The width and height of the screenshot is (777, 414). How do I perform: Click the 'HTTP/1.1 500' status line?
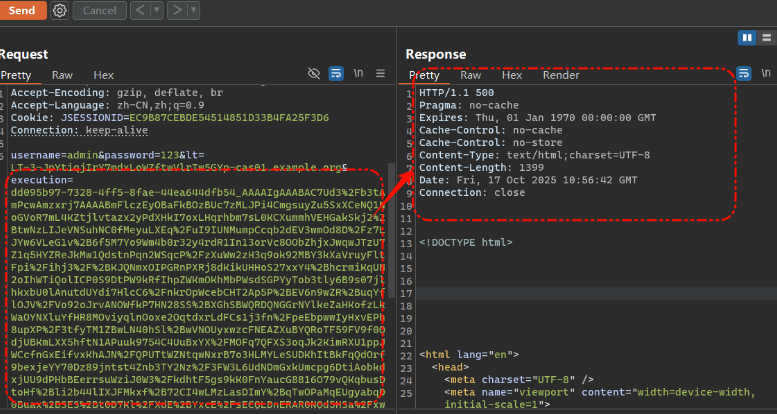(x=456, y=93)
